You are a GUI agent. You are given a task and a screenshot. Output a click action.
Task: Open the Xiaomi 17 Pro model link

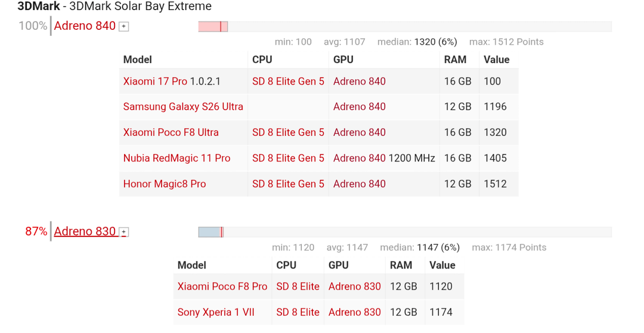coord(155,81)
